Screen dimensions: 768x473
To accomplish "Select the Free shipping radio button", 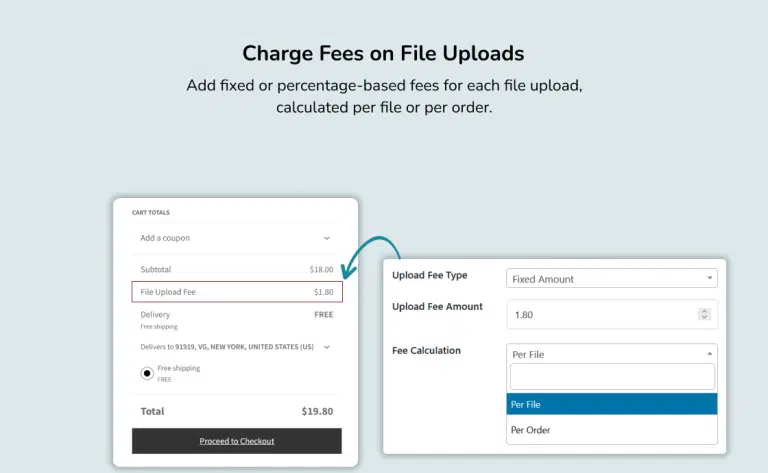I will click(147, 373).
